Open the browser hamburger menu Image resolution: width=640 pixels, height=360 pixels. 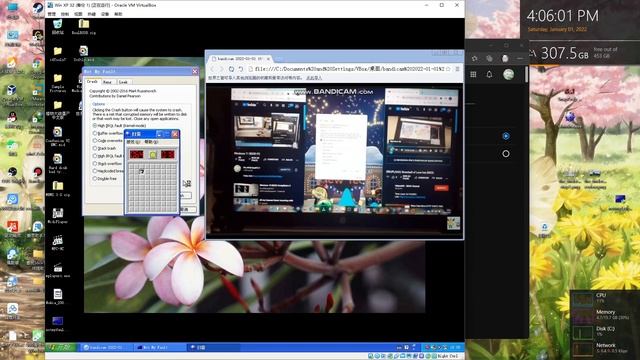458,69
